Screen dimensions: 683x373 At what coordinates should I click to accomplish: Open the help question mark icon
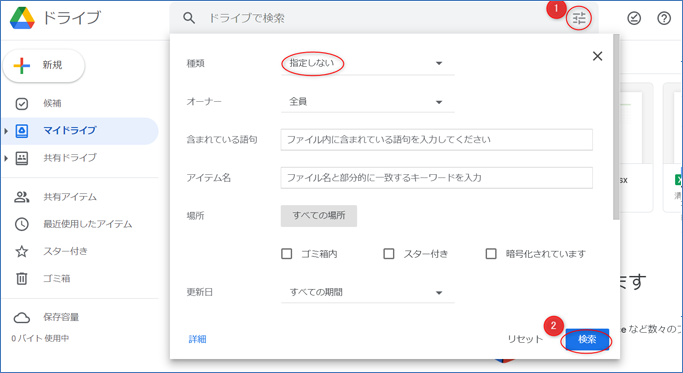pyautogui.click(x=664, y=18)
